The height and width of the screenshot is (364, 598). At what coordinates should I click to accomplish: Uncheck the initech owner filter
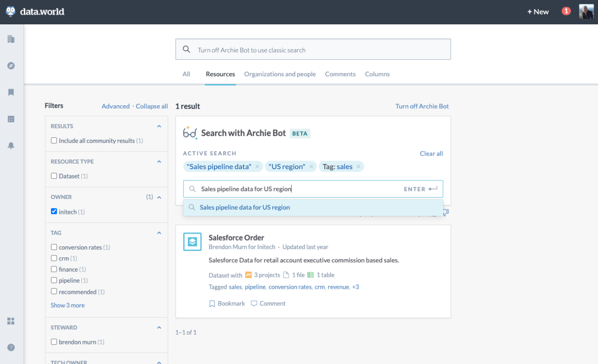tap(54, 212)
